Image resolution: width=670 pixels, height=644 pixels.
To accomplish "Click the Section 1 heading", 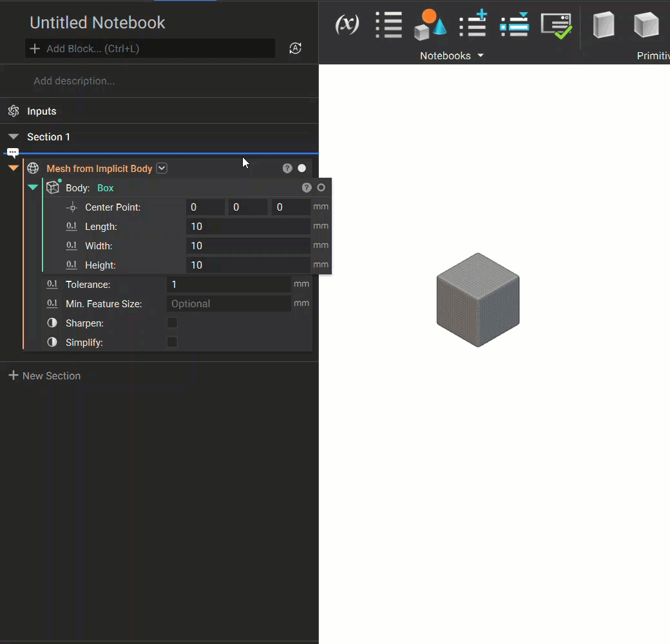I will pos(49,137).
